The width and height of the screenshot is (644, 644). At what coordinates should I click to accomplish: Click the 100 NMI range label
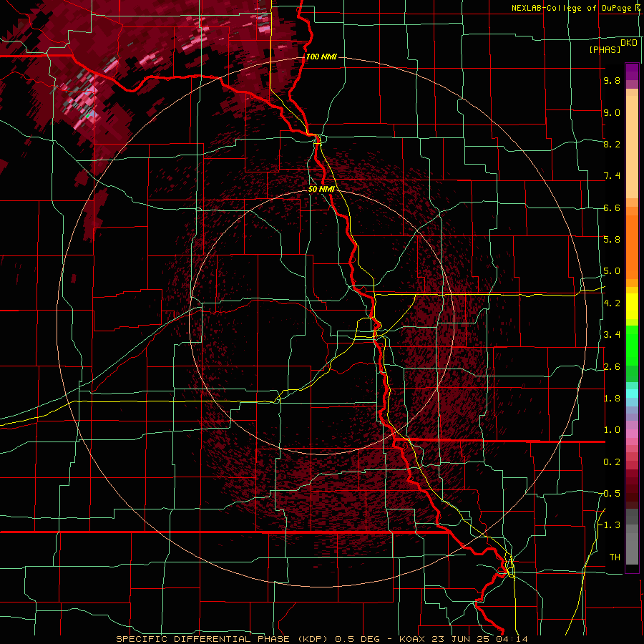[x=321, y=57]
